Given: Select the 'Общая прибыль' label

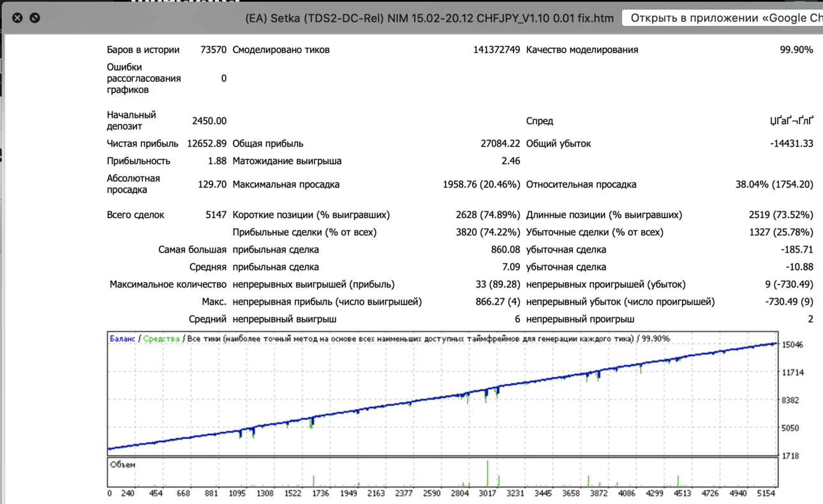Looking at the screenshot, I should pos(268,144).
